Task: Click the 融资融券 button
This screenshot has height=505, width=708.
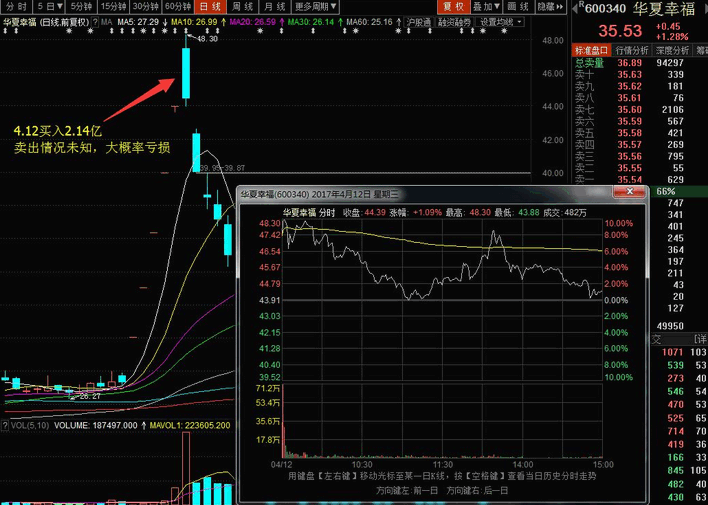Action: coord(454,22)
